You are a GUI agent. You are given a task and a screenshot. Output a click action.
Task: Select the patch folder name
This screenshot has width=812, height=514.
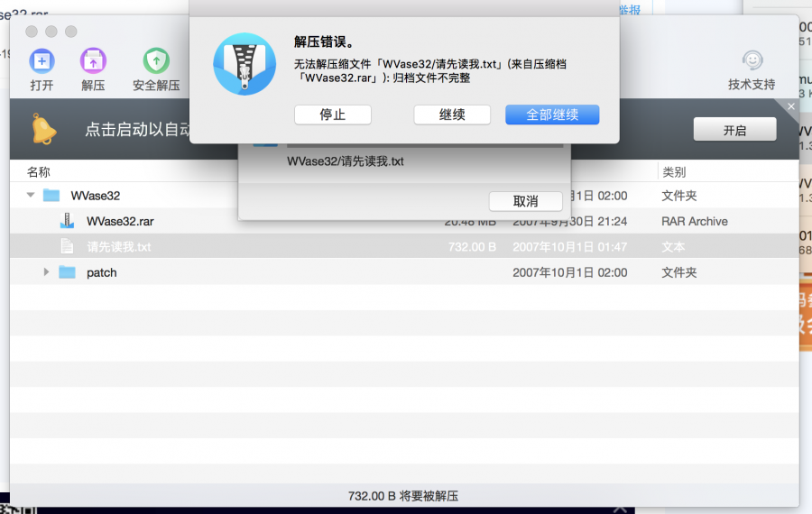point(101,273)
